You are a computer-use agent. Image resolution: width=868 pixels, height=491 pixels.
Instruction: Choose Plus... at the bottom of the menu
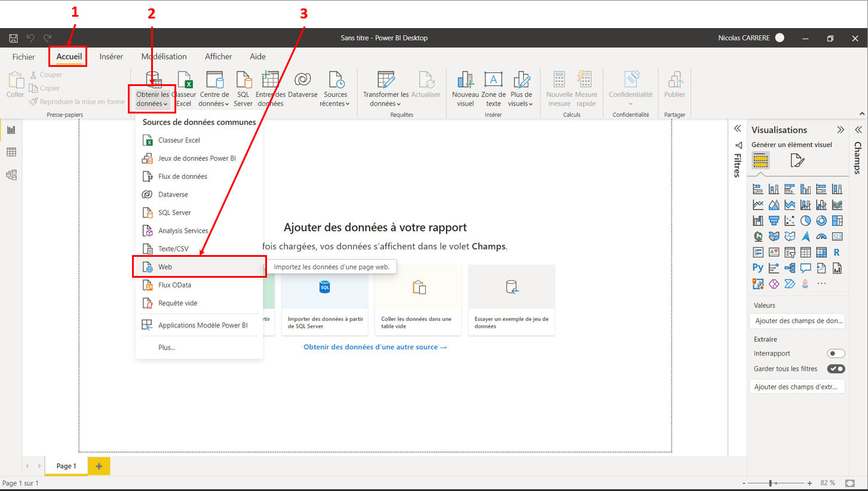tap(166, 347)
